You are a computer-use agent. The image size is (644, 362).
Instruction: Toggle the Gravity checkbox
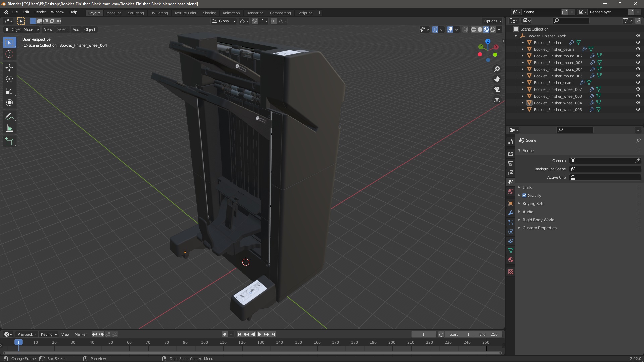pyautogui.click(x=524, y=195)
